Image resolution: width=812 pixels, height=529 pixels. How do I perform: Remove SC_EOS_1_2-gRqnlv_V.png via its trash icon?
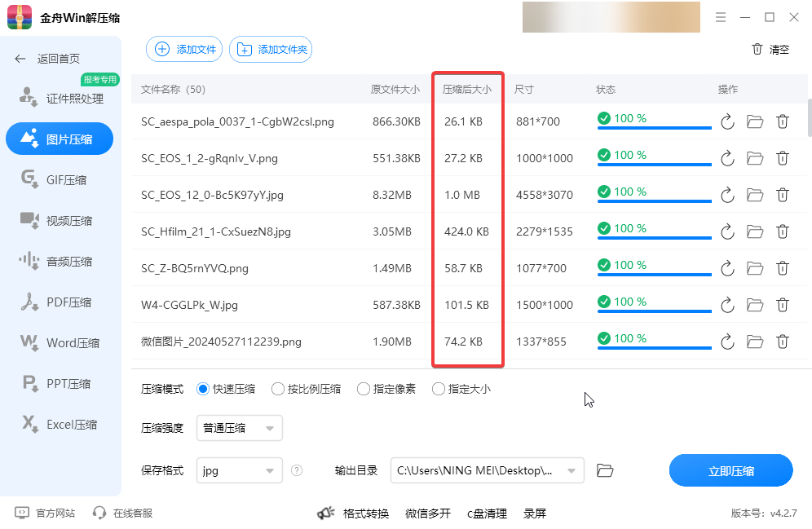click(x=783, y=158)
